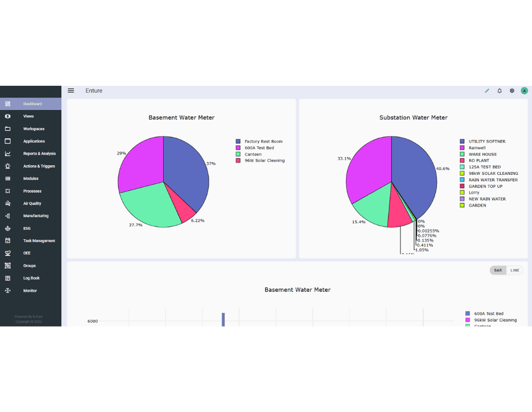Switch chart view to LINE

[x=514, y=270]
